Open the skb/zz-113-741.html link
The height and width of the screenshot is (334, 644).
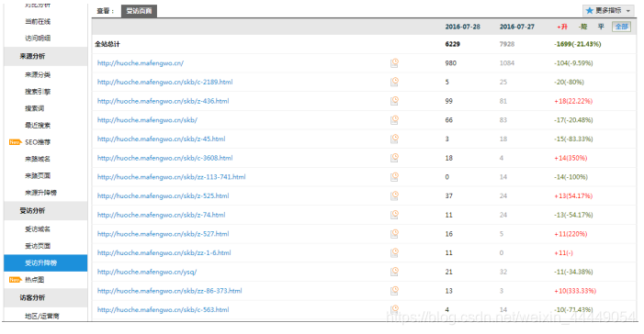click(171, 177)
